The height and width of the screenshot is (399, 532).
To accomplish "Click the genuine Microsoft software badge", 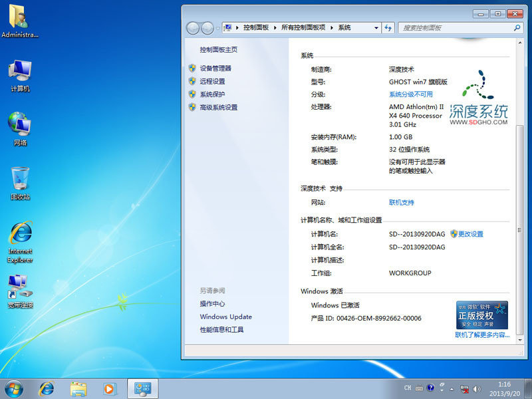I will tap(482, 315).
